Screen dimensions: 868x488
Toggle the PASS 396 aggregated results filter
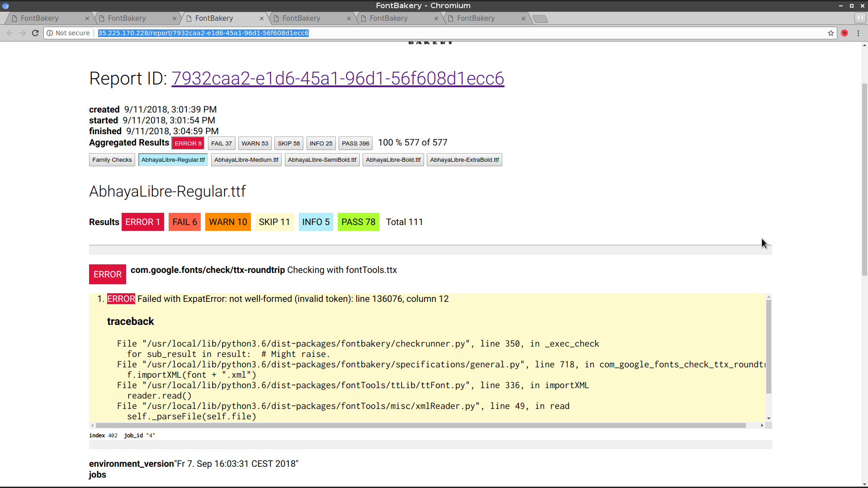355,143
